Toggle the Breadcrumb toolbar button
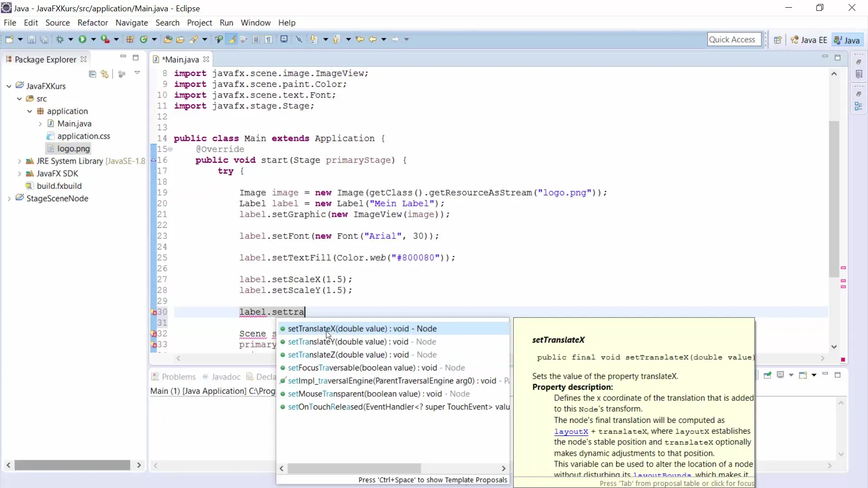868x488 pixels. click(x=219, y=39)
